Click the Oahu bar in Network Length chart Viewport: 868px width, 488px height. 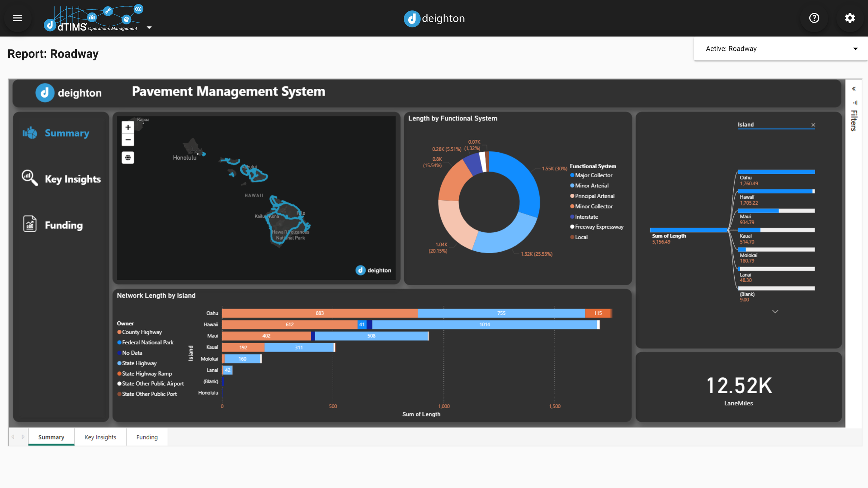(319, 313)
